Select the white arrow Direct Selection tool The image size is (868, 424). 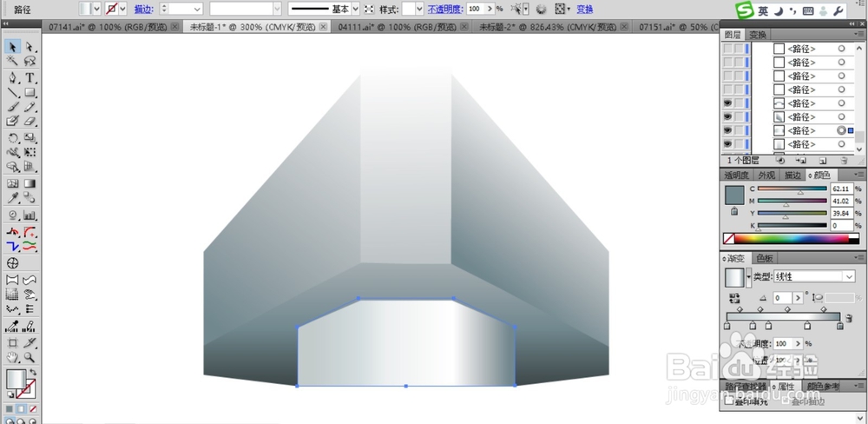[x=30, y=47]
